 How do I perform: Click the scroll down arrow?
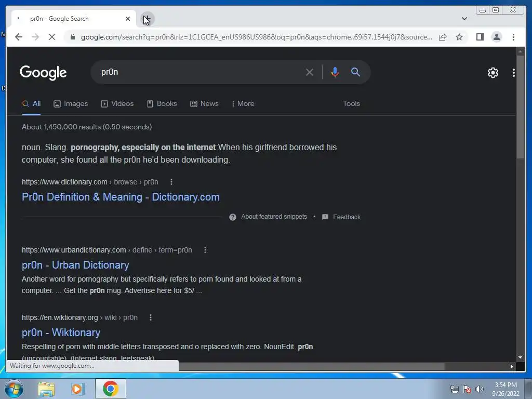[520, 357]
